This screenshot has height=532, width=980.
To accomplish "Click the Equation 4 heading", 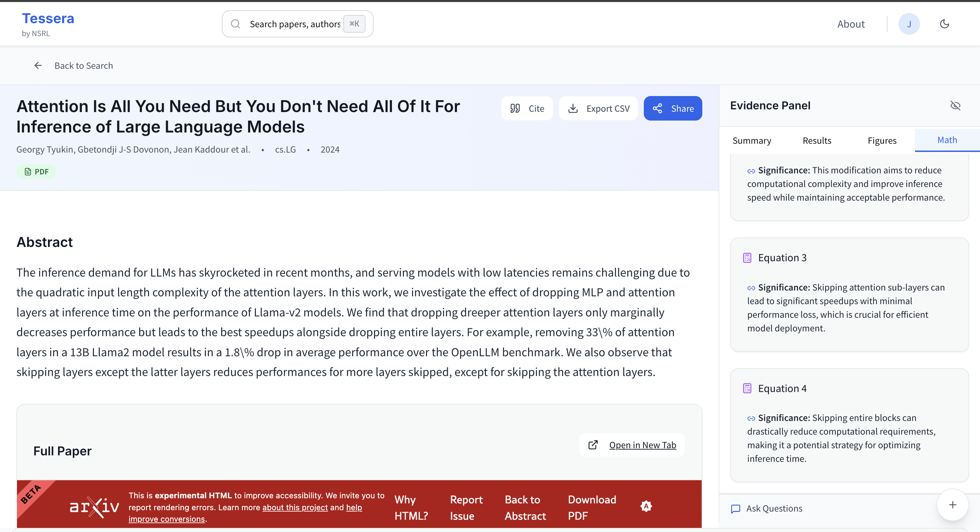I will coord(782,388).
